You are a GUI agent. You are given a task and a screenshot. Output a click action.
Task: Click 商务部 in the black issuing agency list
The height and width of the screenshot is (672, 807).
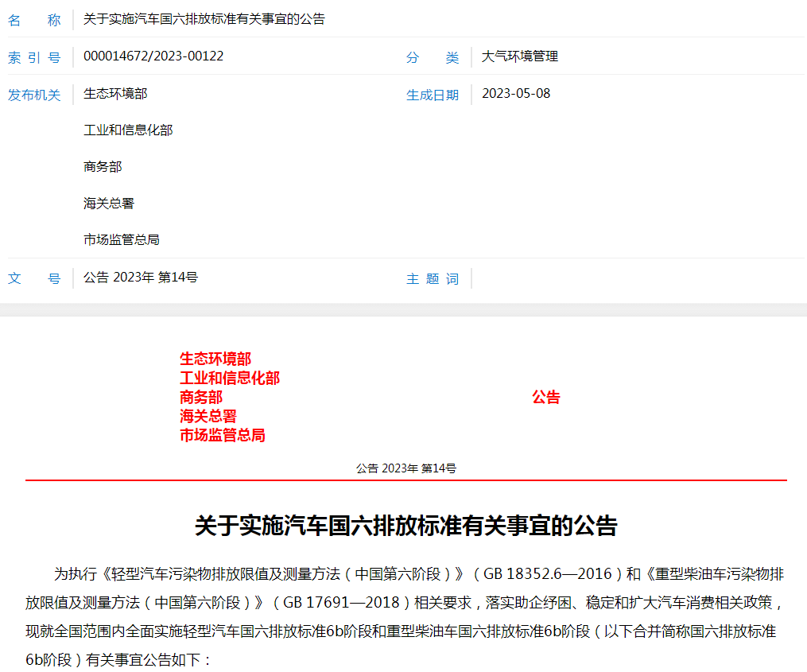tap(103, 166)
